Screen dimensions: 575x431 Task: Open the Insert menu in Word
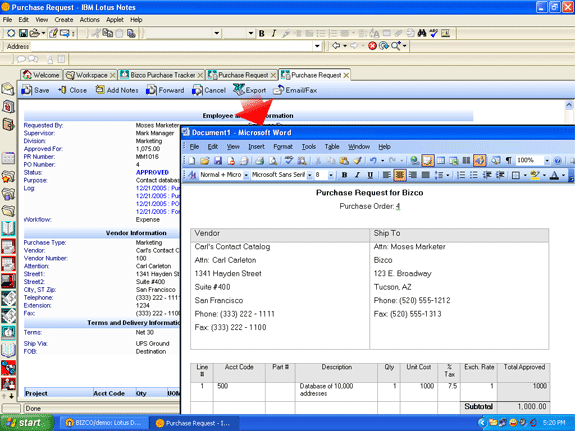point(256,147)
